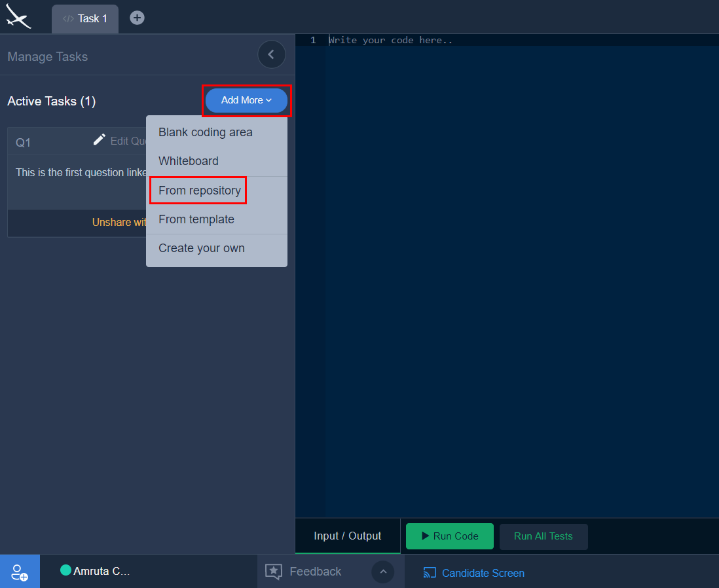Click line 1 of the code editor

[x=393, y=40]
